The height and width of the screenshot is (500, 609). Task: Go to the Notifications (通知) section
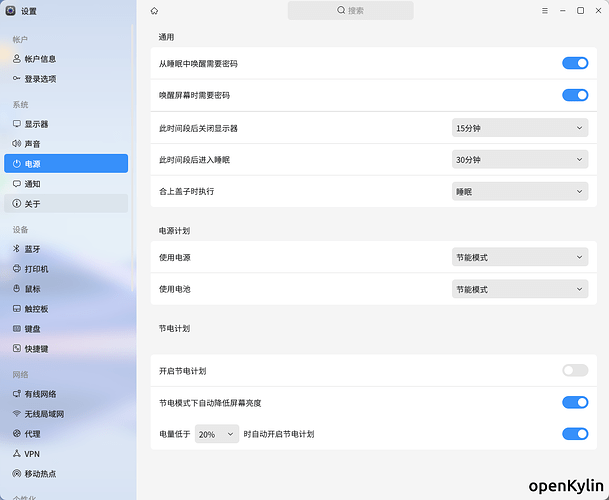click(32, 184)
